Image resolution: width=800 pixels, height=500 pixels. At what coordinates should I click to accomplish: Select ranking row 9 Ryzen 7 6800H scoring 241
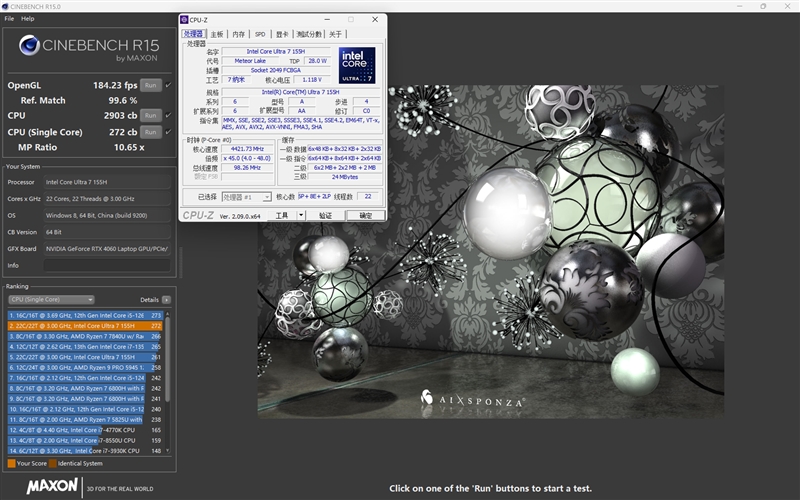click(x=85, y=399)
